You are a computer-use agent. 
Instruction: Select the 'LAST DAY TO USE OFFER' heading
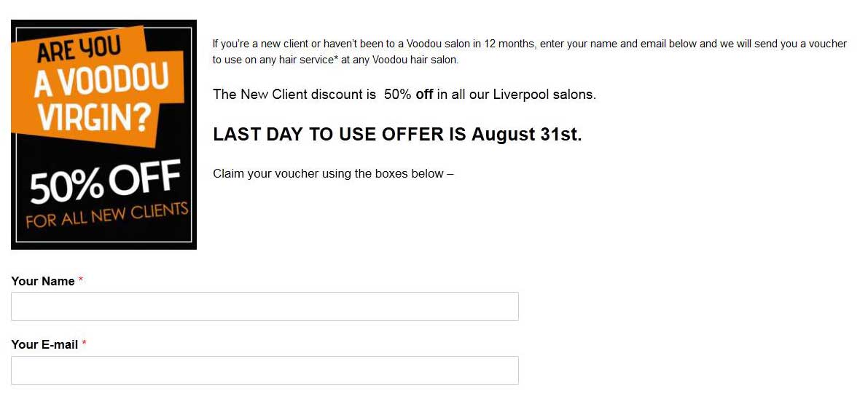point(397,135)
